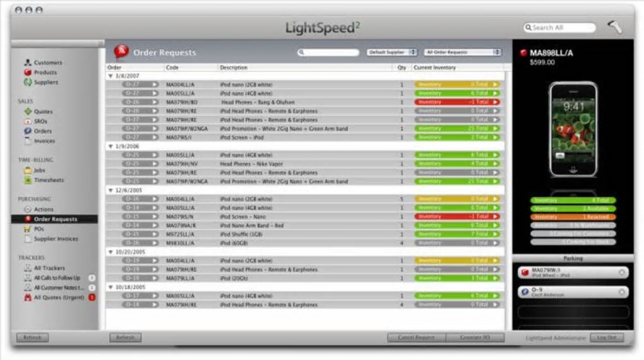
Task: Open Invoices under Sales
Action: click(x=44, y=141)
